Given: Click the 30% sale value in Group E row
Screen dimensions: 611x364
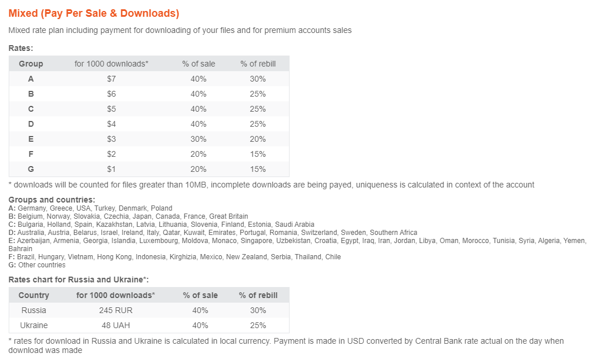Looking at the screenshot, I should click(199, 139).
